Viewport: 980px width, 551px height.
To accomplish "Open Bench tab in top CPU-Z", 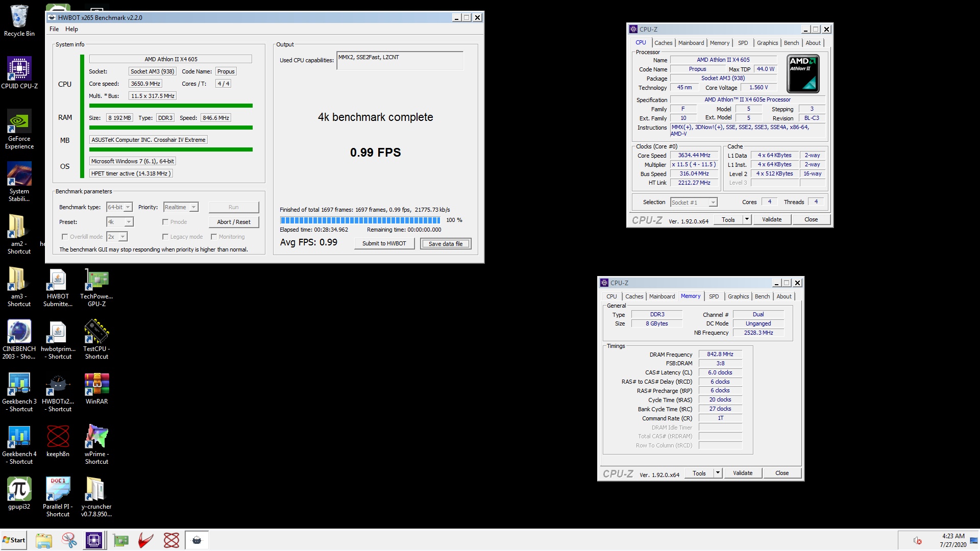I will coord(791,43).
